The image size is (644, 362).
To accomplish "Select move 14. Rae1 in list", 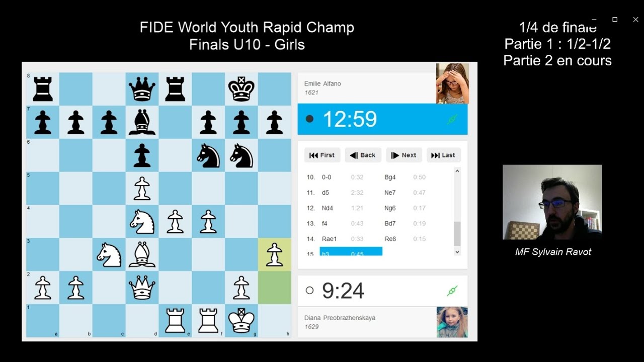I will point(329,239).
